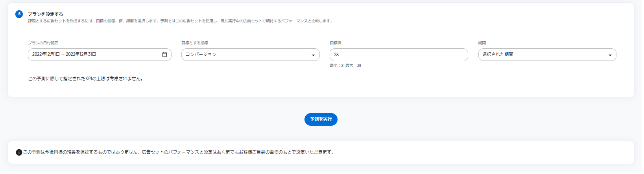The width and height of the screenshot is (644, 174).
Task: Click the info icon beside the disclaimer
Action: pyautogui.click(x=19, y=152)
